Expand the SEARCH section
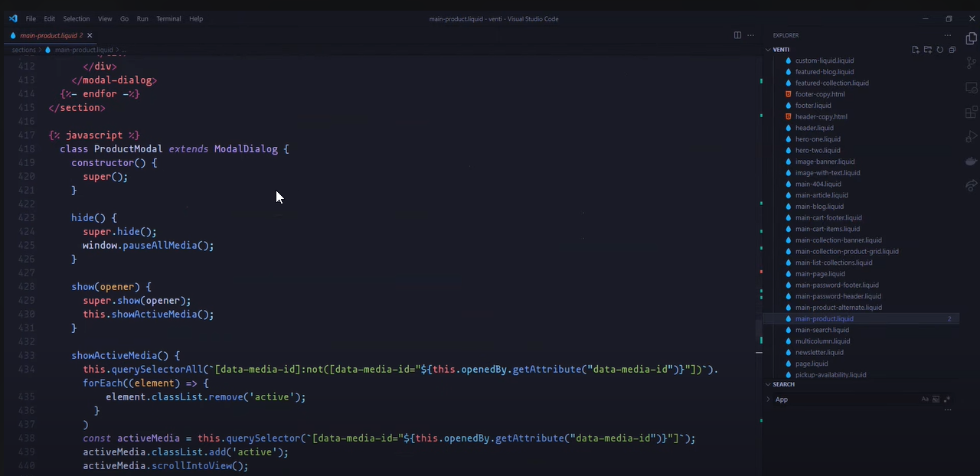The image size is (980, 476). point(783,384)
